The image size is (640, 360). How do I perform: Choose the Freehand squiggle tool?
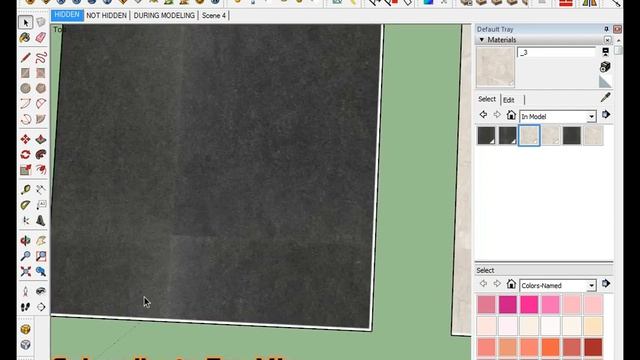point(41,58)
